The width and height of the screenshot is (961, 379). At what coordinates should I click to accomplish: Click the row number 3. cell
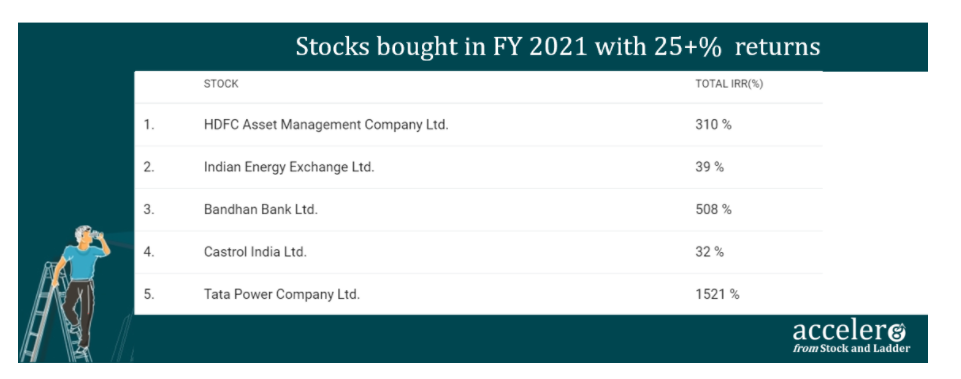pyautogui.click(x=149, y=209)
